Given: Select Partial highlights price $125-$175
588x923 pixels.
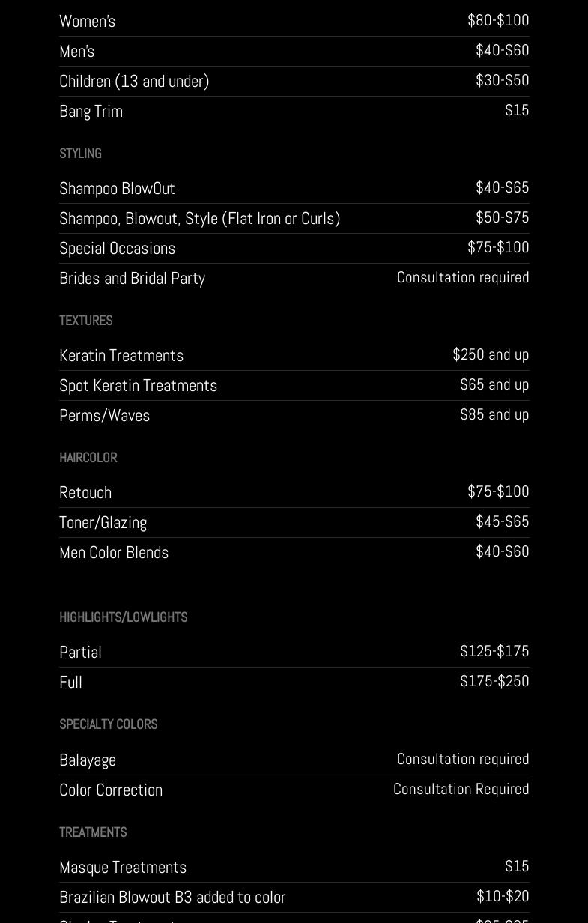Looking at the screenshot, I should (x=494, y=651).
